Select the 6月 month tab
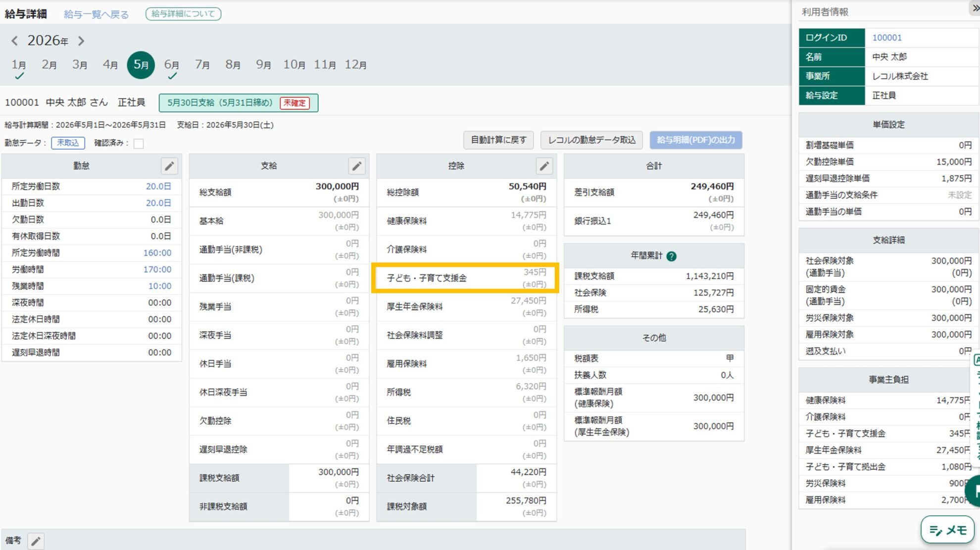980x550 pixels. click(171, 65)
